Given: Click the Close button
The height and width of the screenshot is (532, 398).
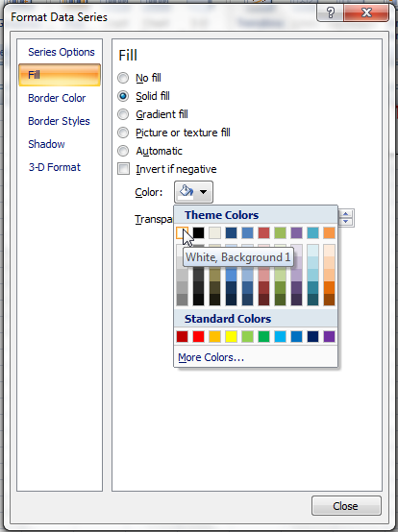Looking at the screenshot, I should [x=346, y=506].
